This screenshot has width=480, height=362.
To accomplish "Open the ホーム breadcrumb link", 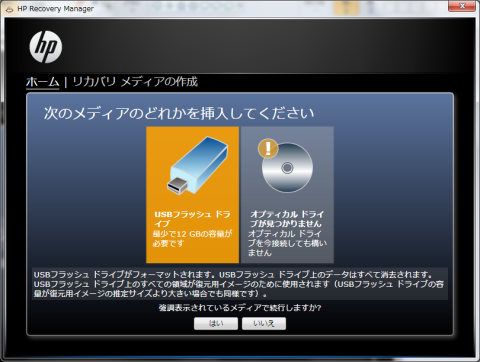I will coord(42,82).
